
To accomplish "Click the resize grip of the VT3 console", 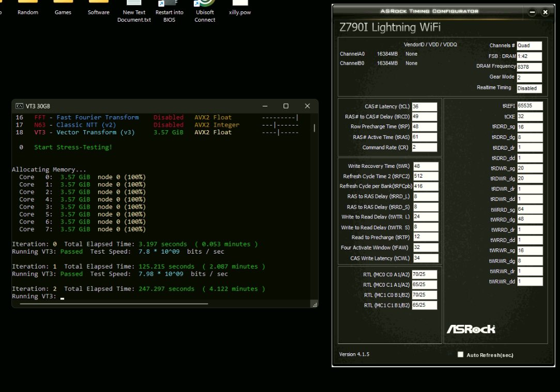I will pos(315,305).
